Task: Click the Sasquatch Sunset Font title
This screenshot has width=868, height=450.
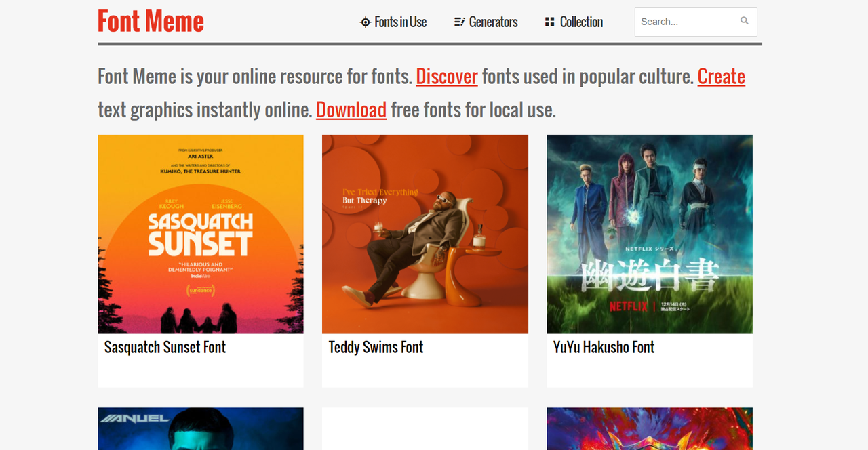Action: pyautogui.click(x=165, y=348)
